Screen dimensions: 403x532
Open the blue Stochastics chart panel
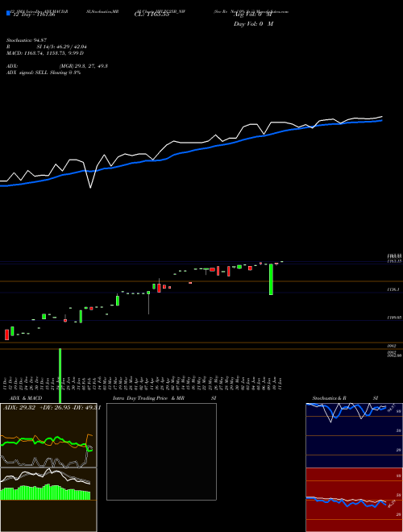[x=354, y=435]
